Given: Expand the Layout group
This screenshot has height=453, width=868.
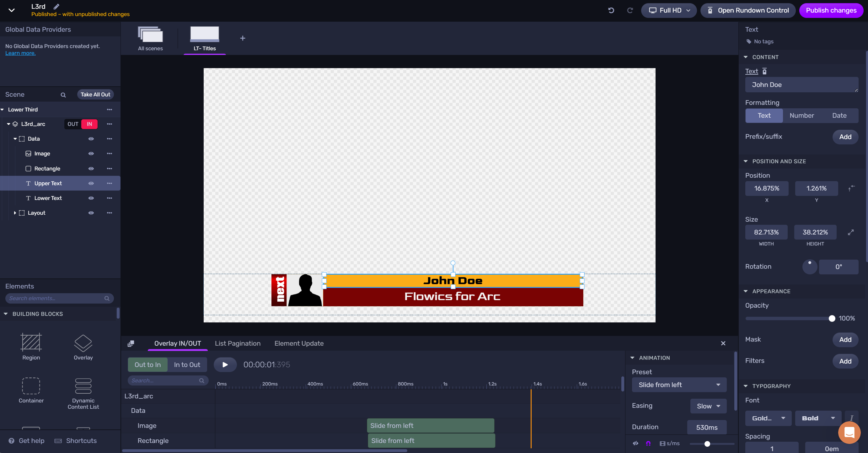Looking at the screenshot, I should [x=15, y=213].
